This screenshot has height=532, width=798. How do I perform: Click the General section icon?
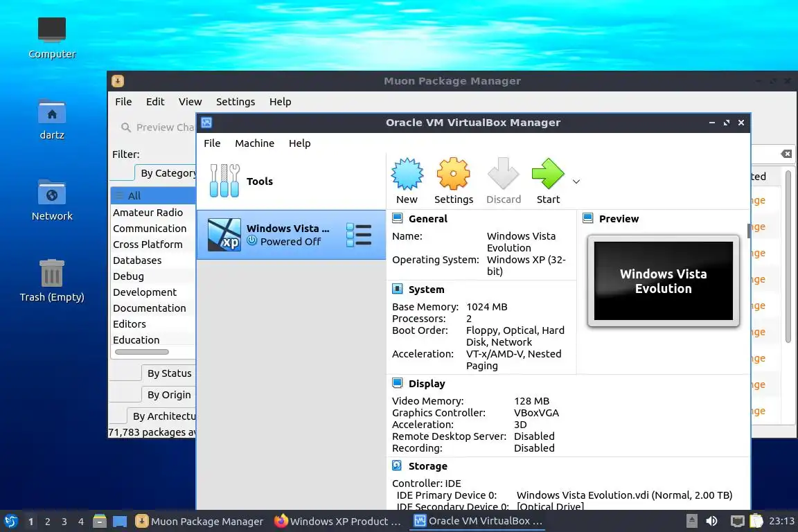click(x=397, y=218)
